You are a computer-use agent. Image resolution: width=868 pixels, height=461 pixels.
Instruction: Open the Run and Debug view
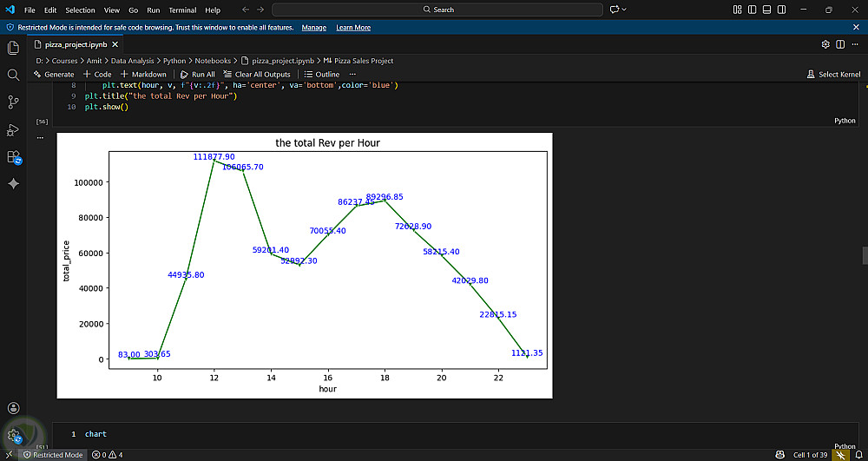click(x=13, y=130)
